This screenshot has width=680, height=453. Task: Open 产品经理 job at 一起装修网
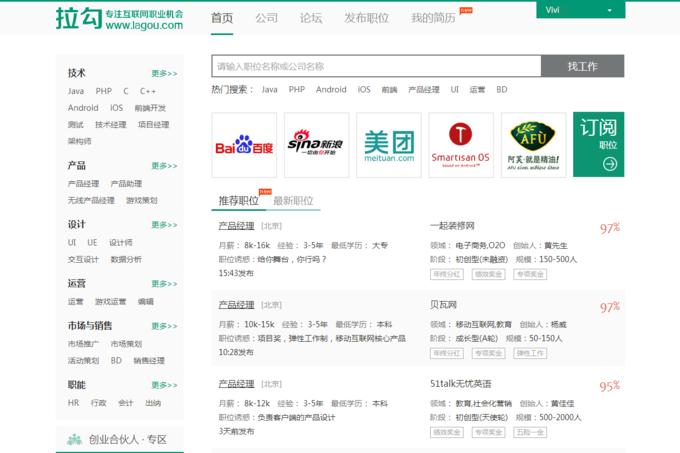point(236,226)
